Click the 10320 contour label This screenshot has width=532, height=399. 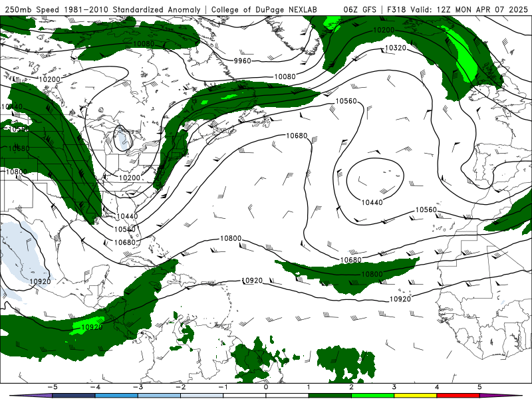396,48
